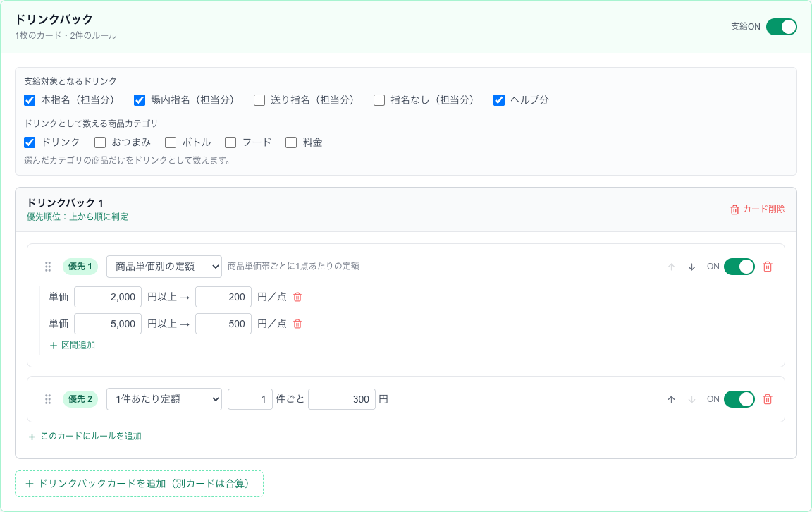The image size is (812, 512).
Task: Check 送り指名（担当分） checkbox
Action: pyautogui.click(x=259, y=100)
